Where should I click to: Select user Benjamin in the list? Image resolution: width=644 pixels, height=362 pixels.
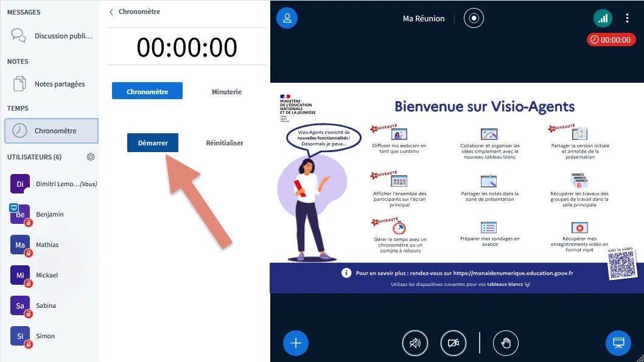point(51,214)
